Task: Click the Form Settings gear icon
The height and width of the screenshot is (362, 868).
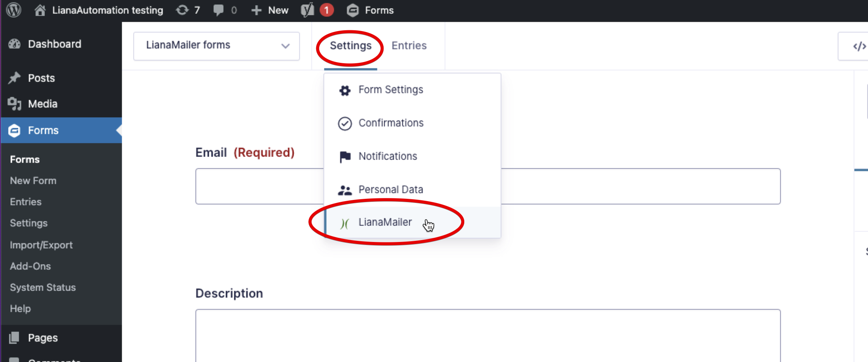Action: click(x=345, y=90)
